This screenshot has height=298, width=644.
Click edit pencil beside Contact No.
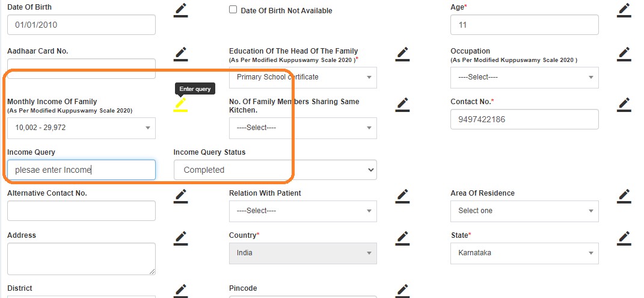coord(624,105)
